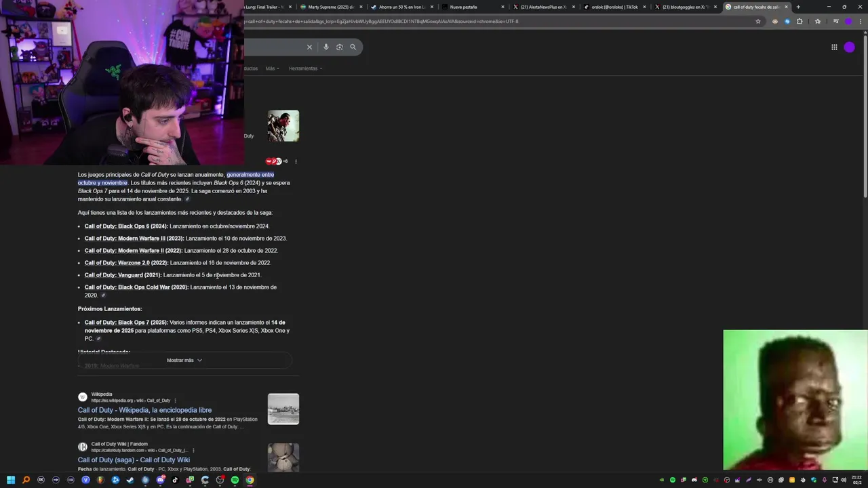Screen dimensions: 868x488
Task: Open Call of Duty Wikipedia result link
Action: point(144,410)
